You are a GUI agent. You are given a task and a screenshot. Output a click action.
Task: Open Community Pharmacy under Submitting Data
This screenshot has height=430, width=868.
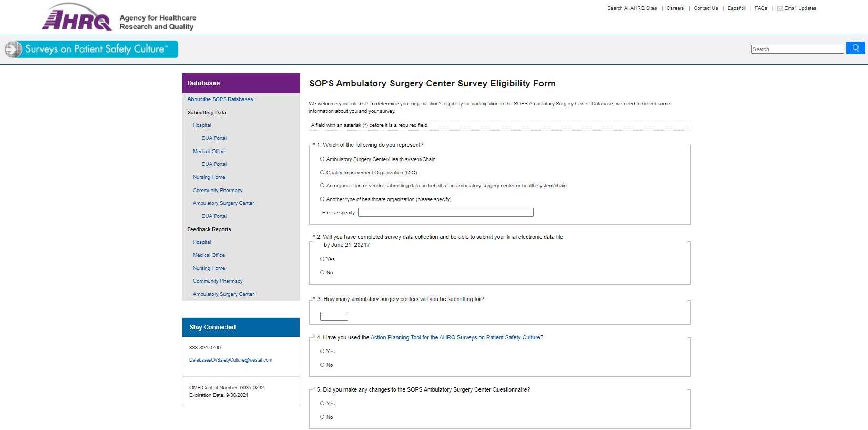coord(218,191)
